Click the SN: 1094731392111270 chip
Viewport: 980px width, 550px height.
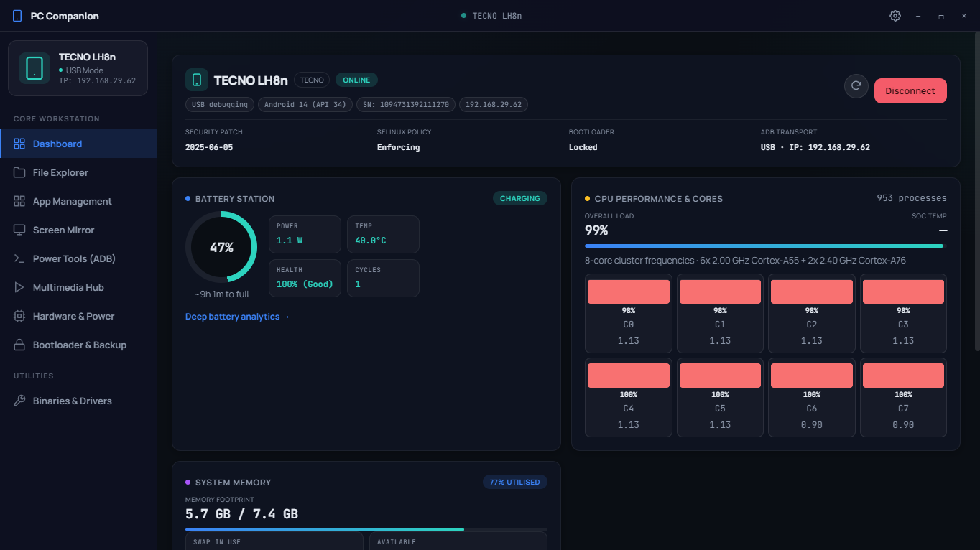pyautogui.click(x=406, y=104)
